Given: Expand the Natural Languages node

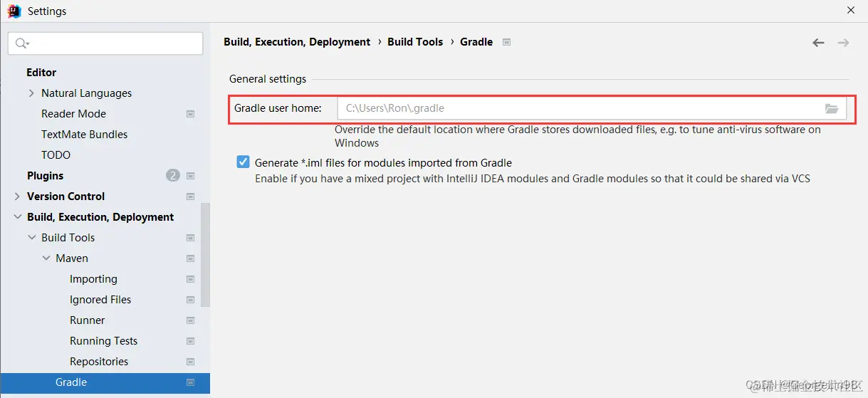Looking at the screenshot, I should pos(31,93).
